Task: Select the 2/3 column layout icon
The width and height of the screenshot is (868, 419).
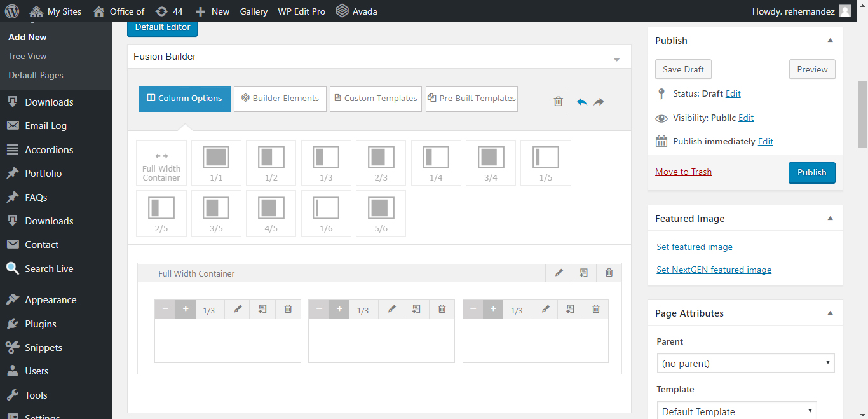Action: [381, 163]
